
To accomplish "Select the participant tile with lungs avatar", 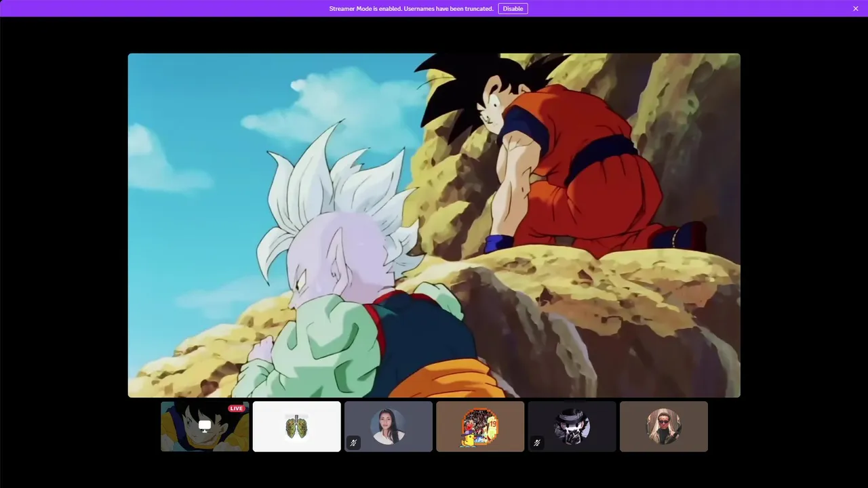I will 296,426.
